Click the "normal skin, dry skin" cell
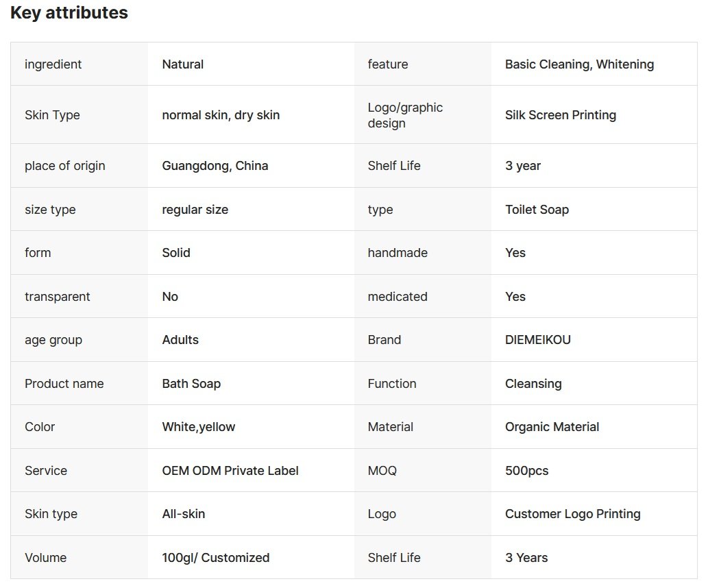 [x=221, y=115]
